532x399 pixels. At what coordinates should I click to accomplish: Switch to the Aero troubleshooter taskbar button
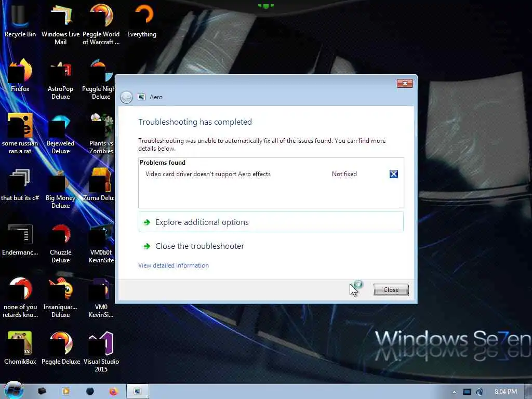click(137, 392)
